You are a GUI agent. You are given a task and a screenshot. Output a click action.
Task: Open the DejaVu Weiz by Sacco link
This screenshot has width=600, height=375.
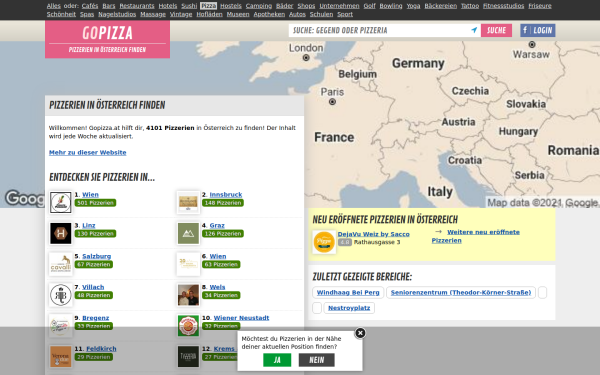(373, 234)
